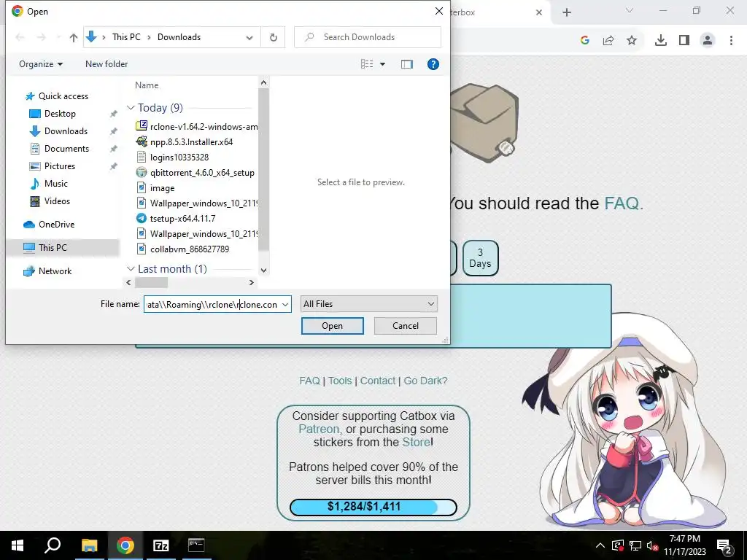Select Downloads in the address breadcrumb
Image resolution: width=747 pixels, height=560 pixels.
[179, 37]
